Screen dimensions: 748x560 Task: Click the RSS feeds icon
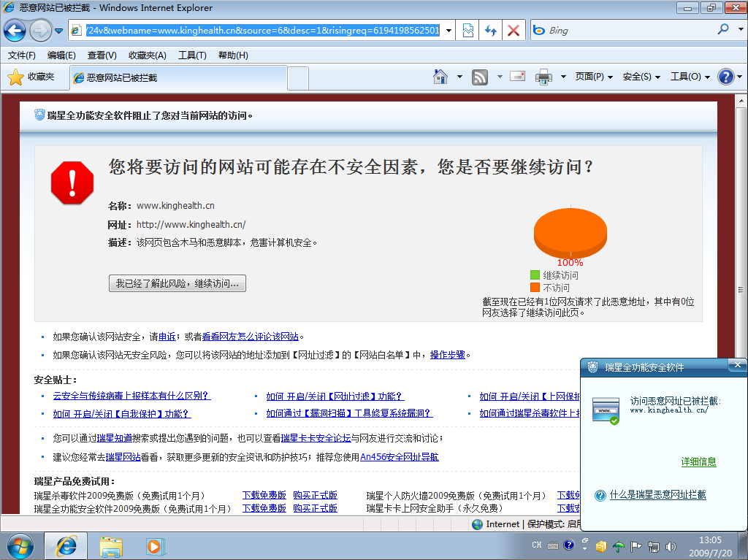[480, 77]
